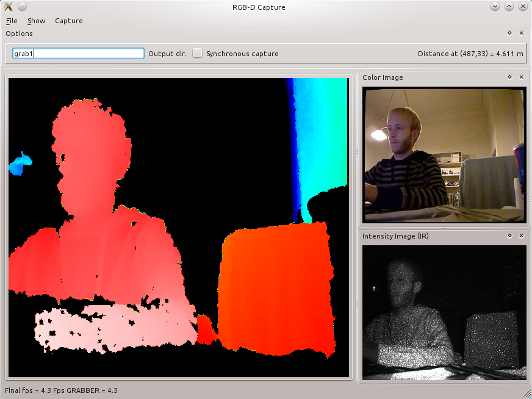
Task: Float the Color Image panel
Action: 509,77
